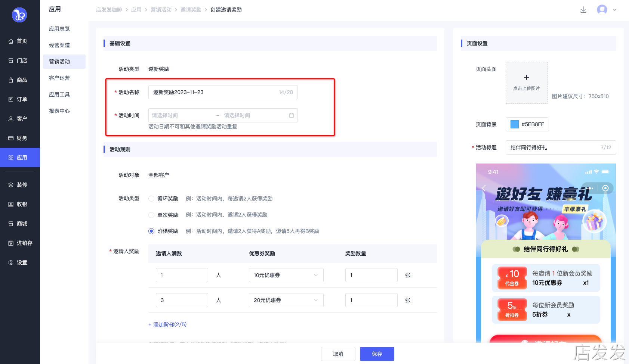Click the 商城 mall icon in sidebar

tap(11, 224)
